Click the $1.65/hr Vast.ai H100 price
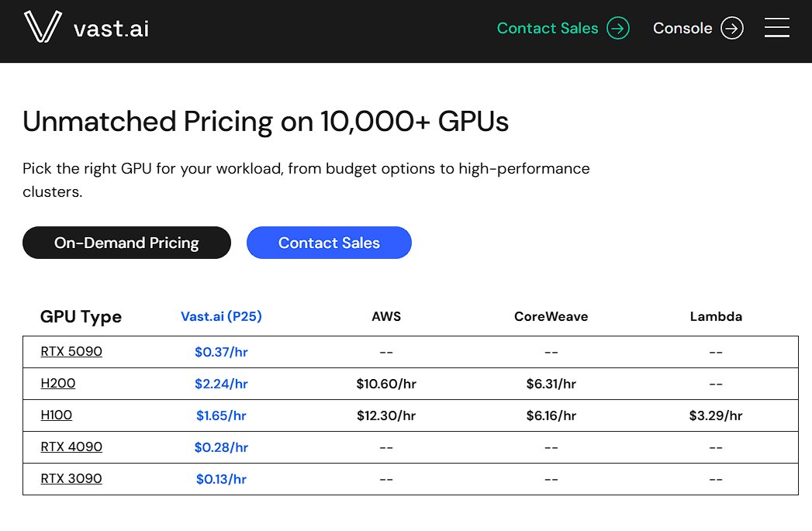Screen dimensions: 812x531 click(221, 415)
